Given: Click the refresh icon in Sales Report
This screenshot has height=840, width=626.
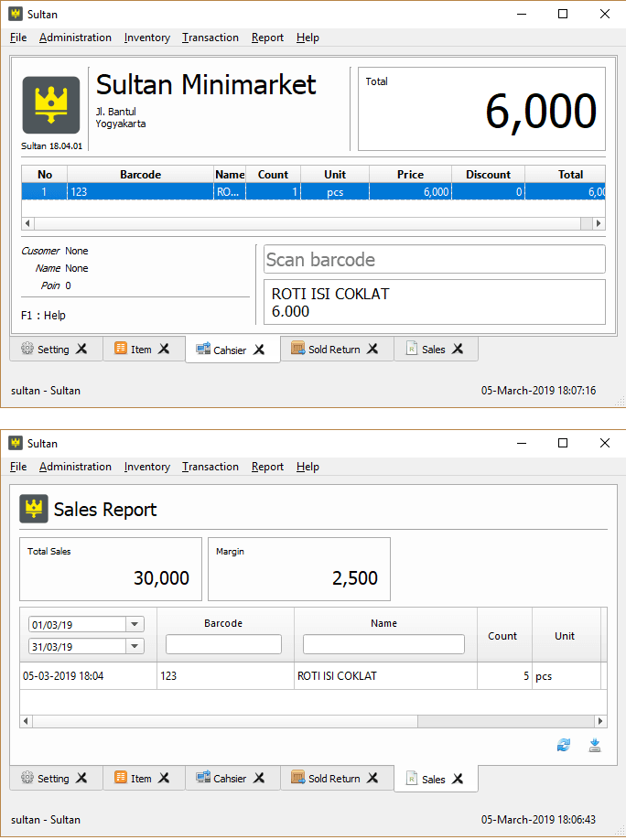Looking at the screenshot, I should pyautogui.click(x=564, y=746).
